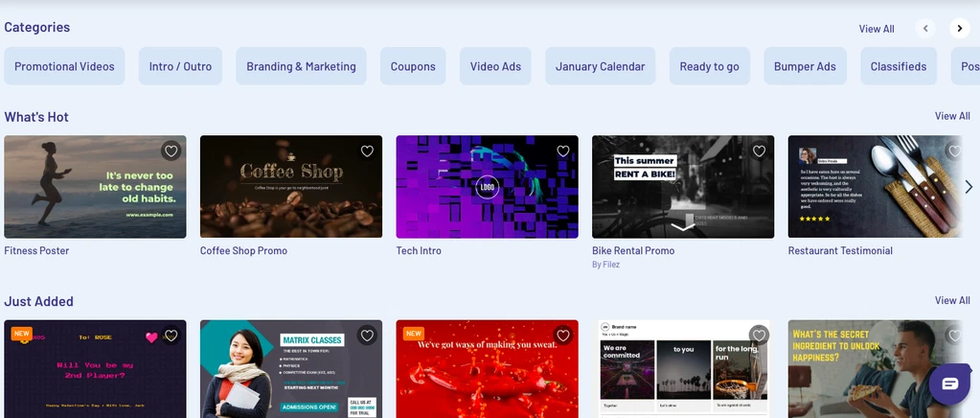Heart the Matrix Classes template
This screenshot has height=418, width=980.
(x=367, y=336)
